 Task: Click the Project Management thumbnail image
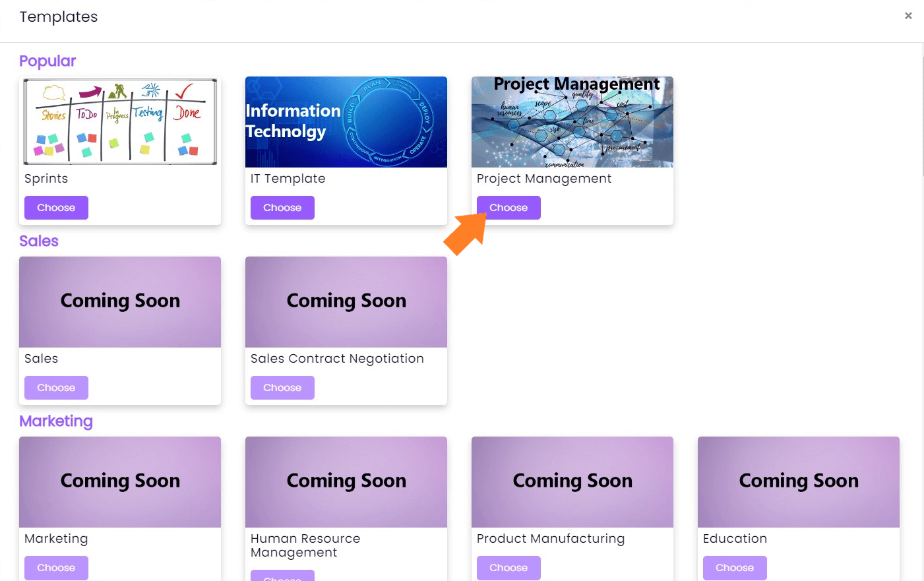click(x=572, y=121)
